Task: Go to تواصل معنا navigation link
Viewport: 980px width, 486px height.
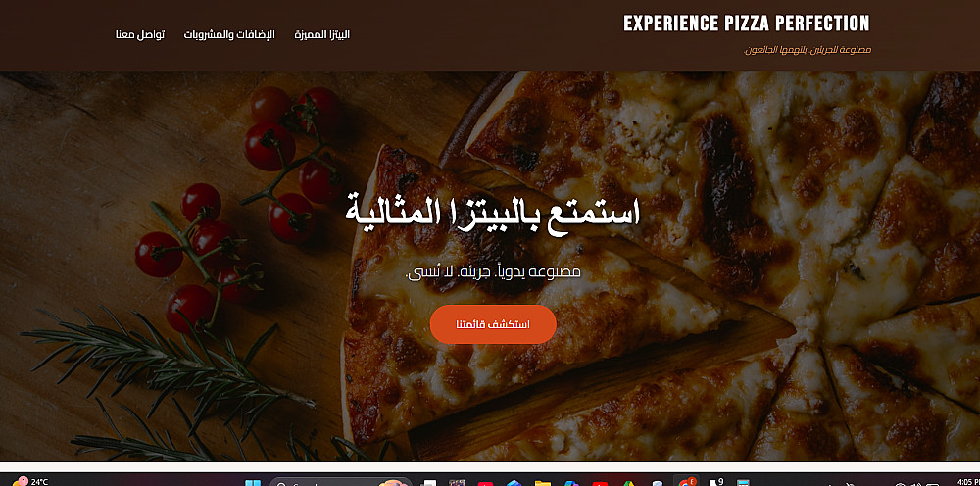Action: click(x=140, y=34)
